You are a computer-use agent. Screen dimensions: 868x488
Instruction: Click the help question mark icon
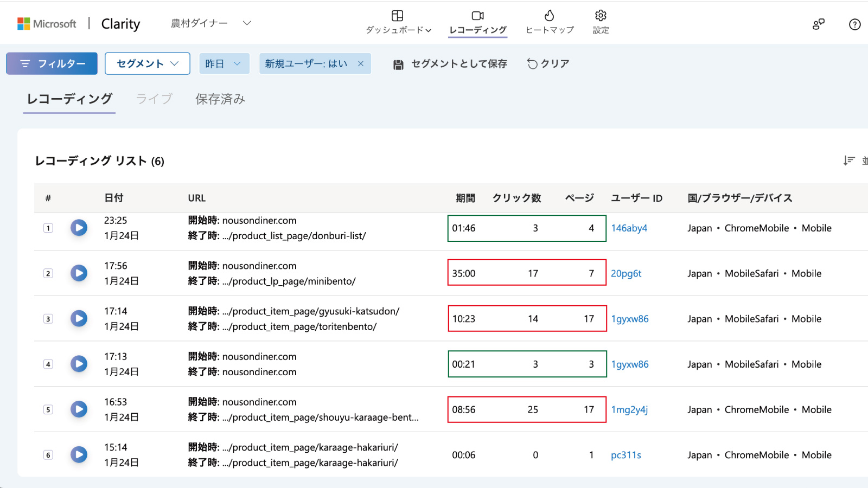coord(854,24)
